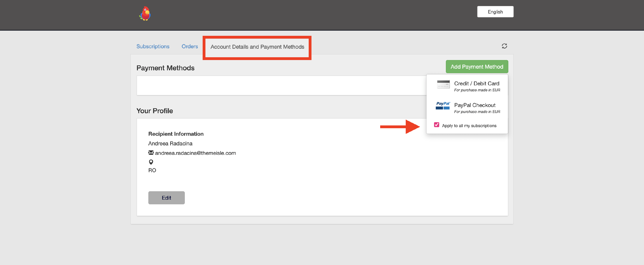Click the PayPal logo icon
Image resolution: width=644 pixels, height=265 pixels.
click(442, 106)
